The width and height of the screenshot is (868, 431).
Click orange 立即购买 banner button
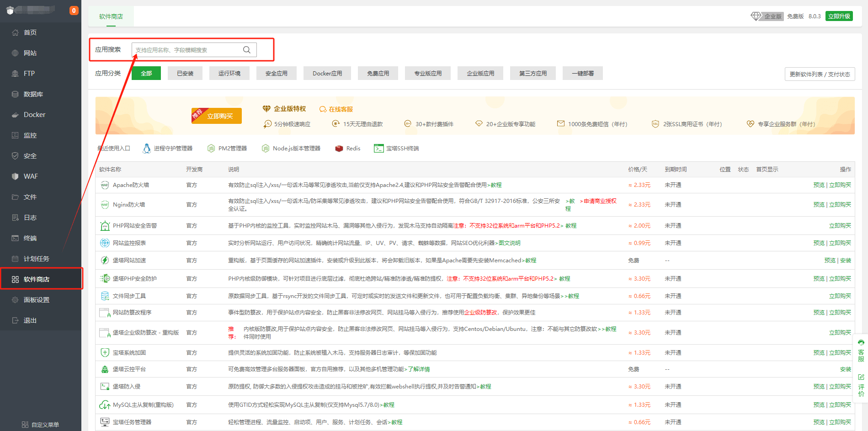(217, 116)
